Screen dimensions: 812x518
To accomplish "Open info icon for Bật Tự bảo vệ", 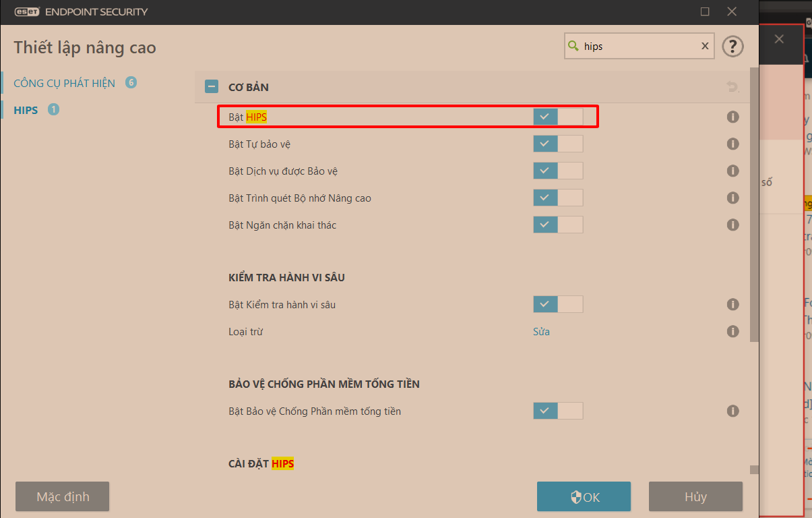I will coord(733,144).
